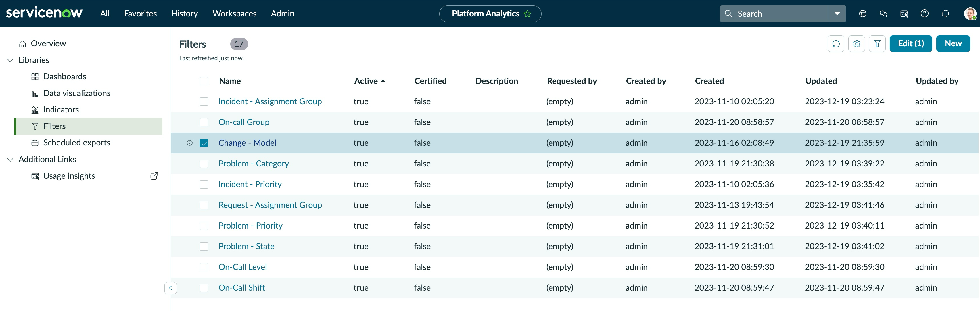Check the Incident - Priority row checkbox
Viewport: 980px width, 311px height.
click(x=204, y=185)
